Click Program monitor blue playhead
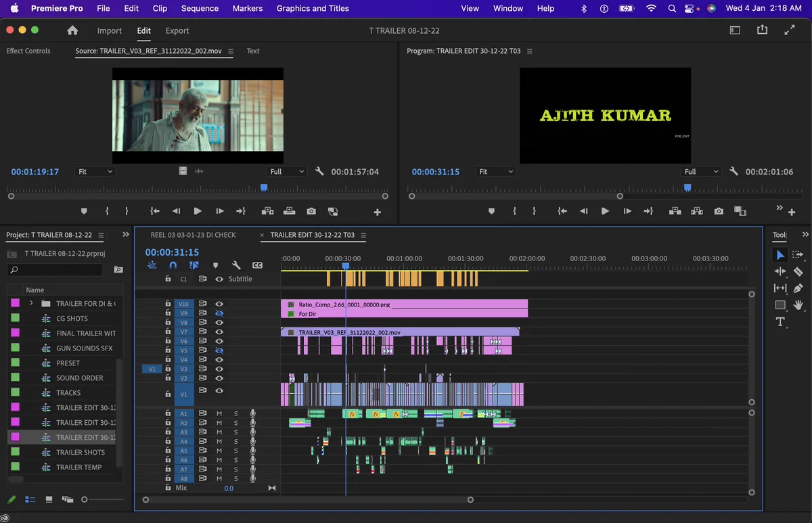This screenshot has width=812, height=523. (x=687, y=187)
